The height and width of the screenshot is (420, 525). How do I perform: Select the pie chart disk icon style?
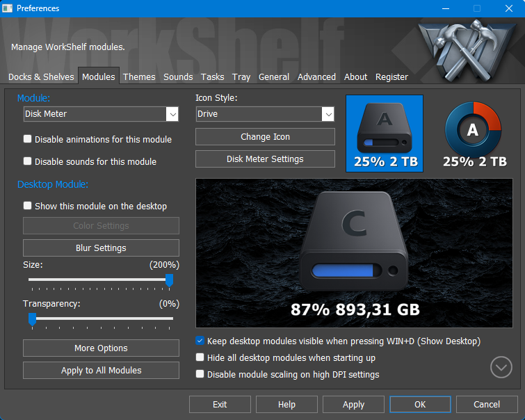pos(473,133)
